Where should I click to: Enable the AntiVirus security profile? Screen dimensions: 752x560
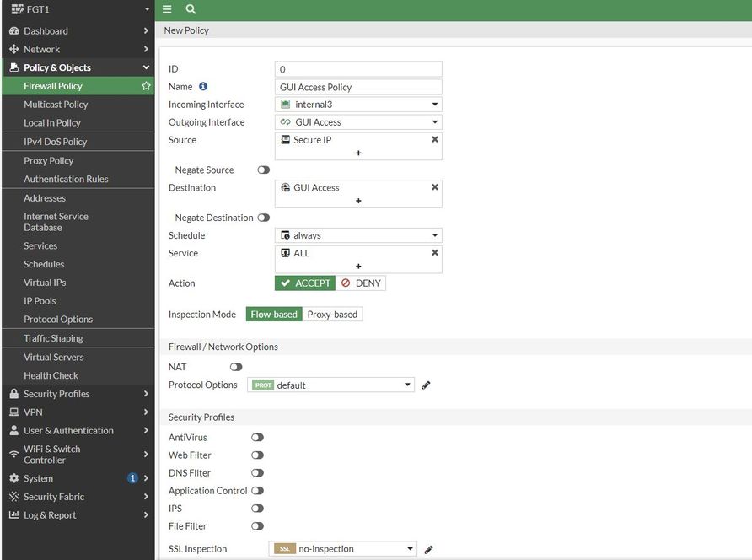[257, 437]
